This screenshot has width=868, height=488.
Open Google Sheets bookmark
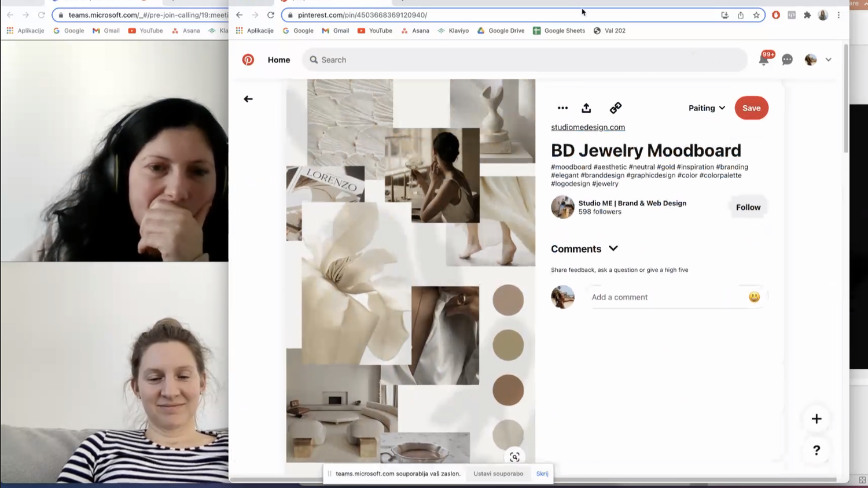click(559, 31)
